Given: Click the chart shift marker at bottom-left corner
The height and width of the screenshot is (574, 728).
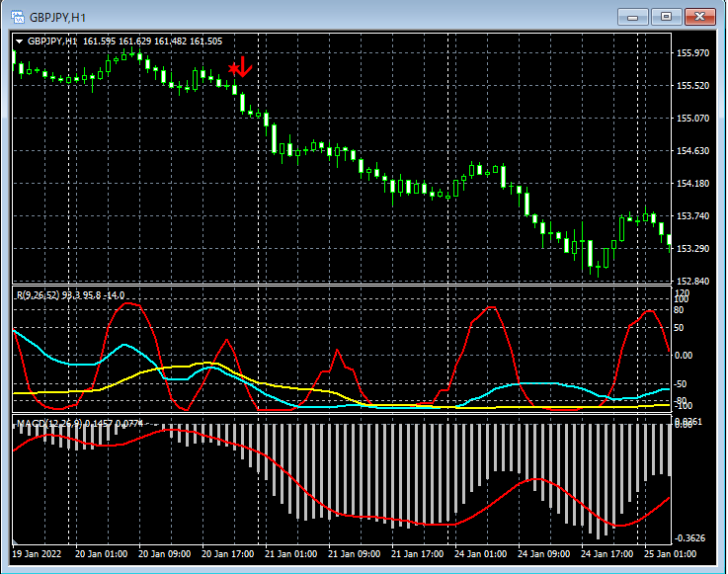Looking at the screenshot, I should tap(15, 542).
